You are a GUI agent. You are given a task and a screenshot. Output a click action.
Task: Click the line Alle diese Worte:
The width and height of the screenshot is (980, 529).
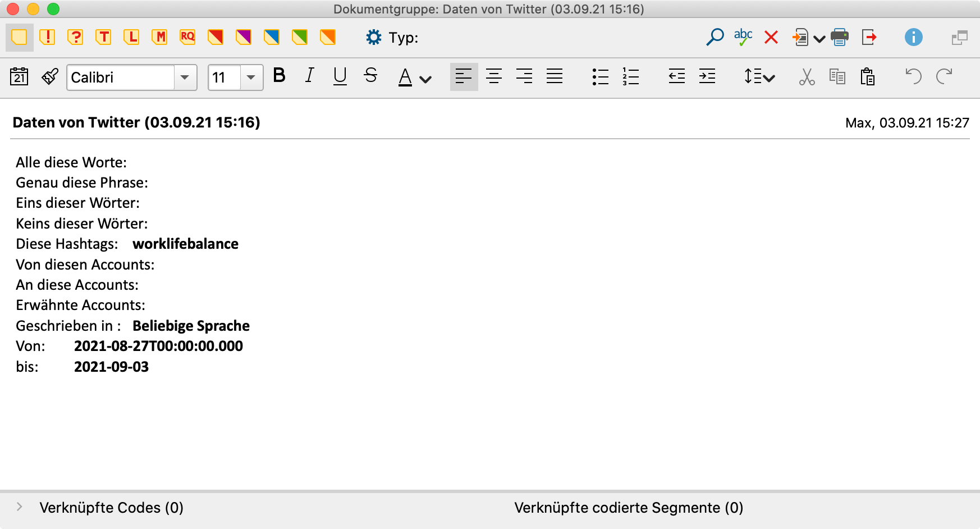(x=71, y=162)
